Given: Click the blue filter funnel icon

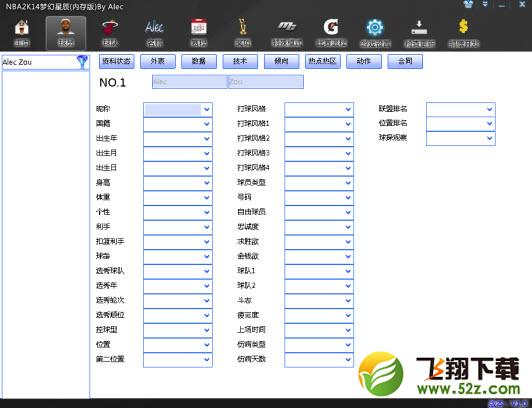Looking at the screenshot, I should 82,62.
